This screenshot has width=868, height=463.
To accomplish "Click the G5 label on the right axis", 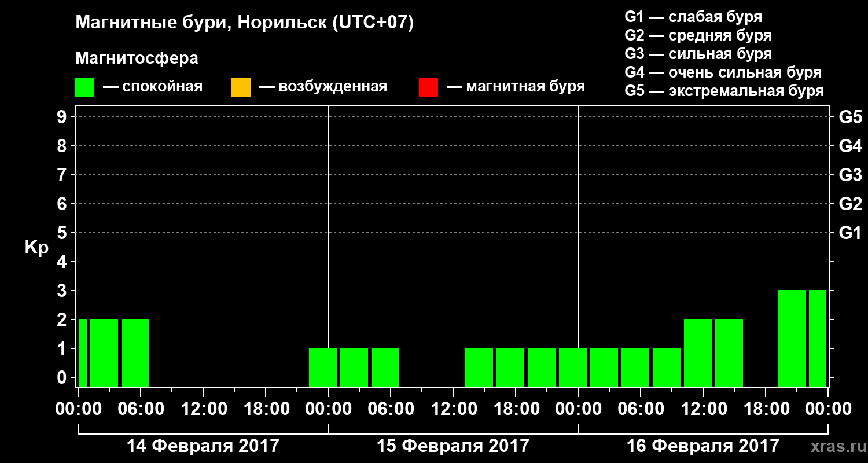I will (850, 117).
